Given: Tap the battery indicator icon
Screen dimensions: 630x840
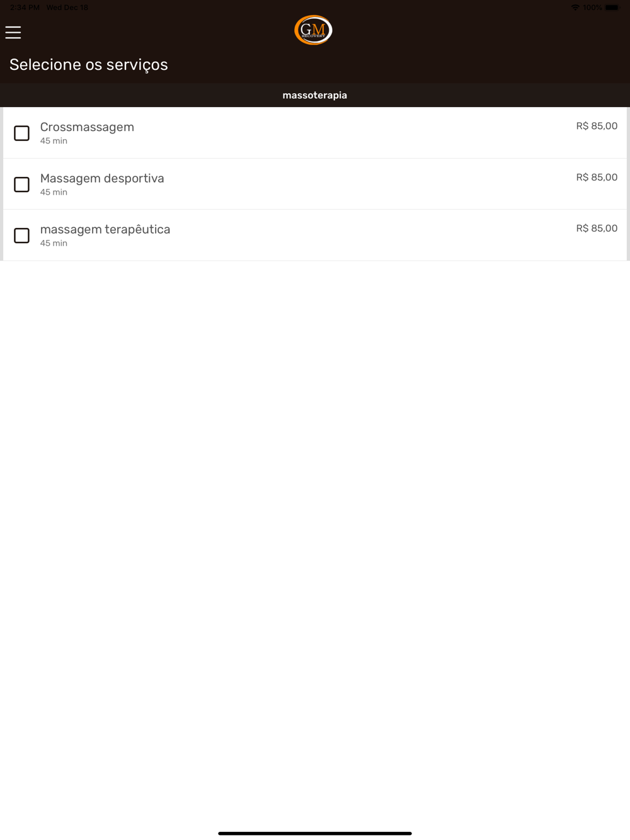Looking at the screenshot, I should tap(612, 8).
